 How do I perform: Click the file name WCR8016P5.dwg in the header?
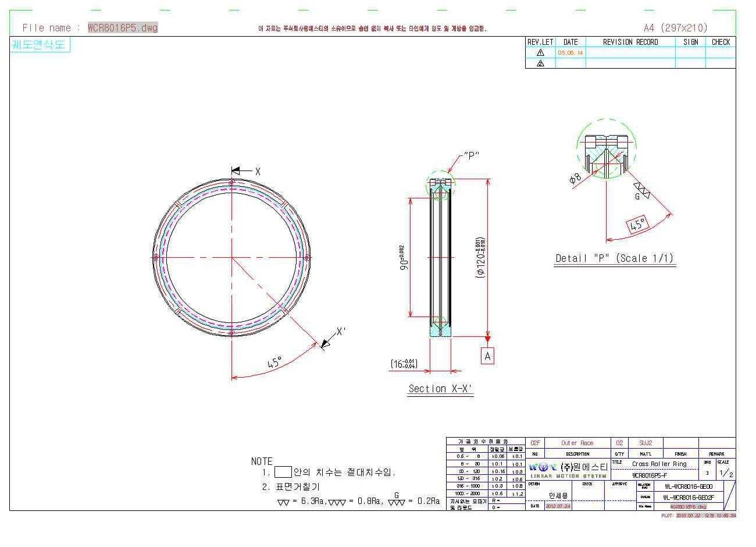(123, 27)
